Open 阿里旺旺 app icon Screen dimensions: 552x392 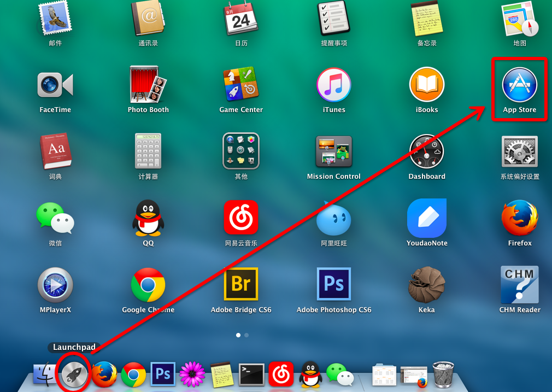point(333,218)
